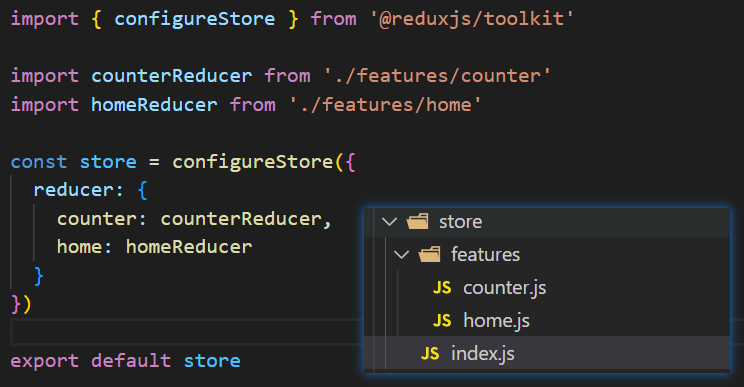Screen dimensions: 744x387
Task: Click the './features/counter' path string
Action: 437,76
